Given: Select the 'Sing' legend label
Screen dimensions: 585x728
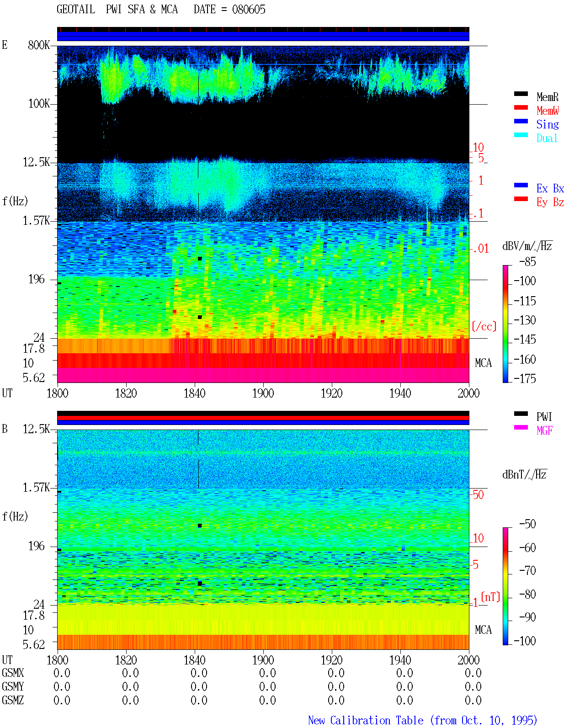Looking at the screenshot, I should coord(548,124).
